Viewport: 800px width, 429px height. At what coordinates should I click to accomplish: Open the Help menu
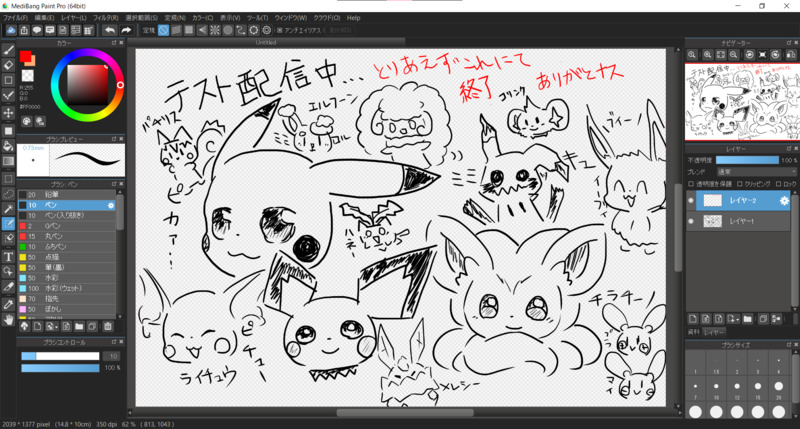pos(354,18)
